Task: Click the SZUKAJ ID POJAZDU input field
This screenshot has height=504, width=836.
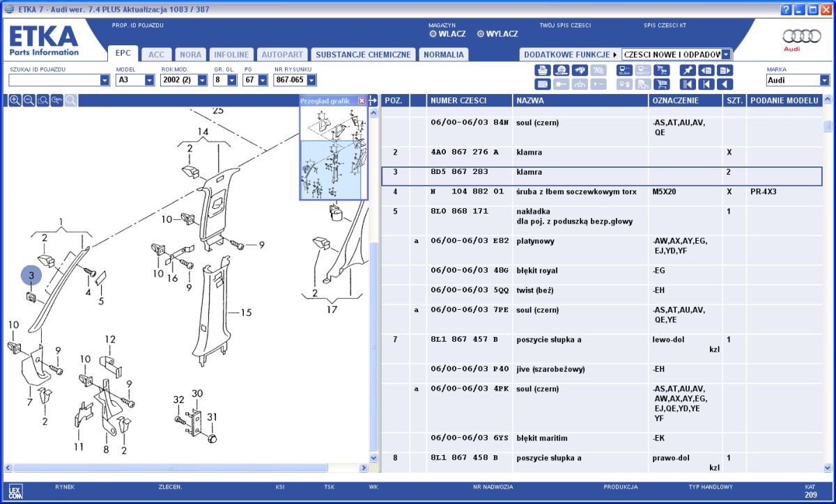Action: (x=54, y=80)
